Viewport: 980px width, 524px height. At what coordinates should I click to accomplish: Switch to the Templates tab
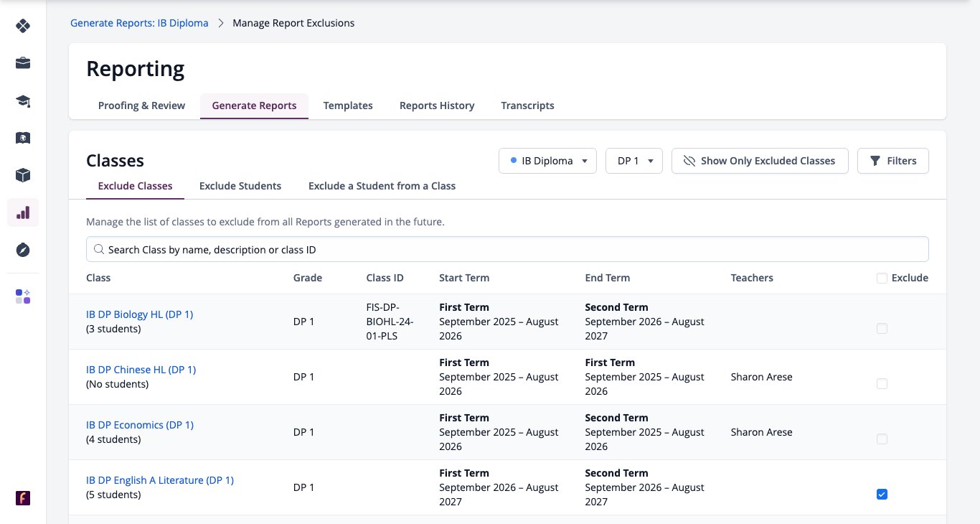coord(348,106)
